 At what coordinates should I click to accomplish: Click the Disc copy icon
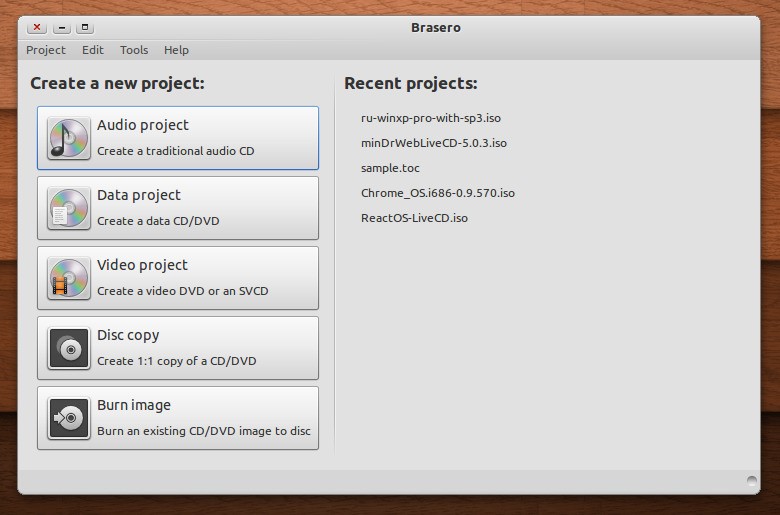69,348
